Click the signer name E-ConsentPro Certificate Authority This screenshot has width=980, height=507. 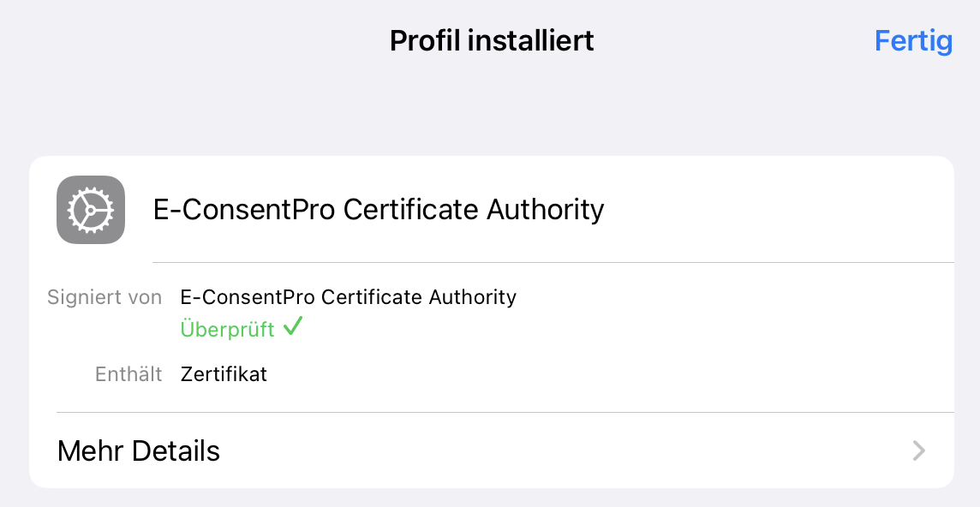coord(348,297)
